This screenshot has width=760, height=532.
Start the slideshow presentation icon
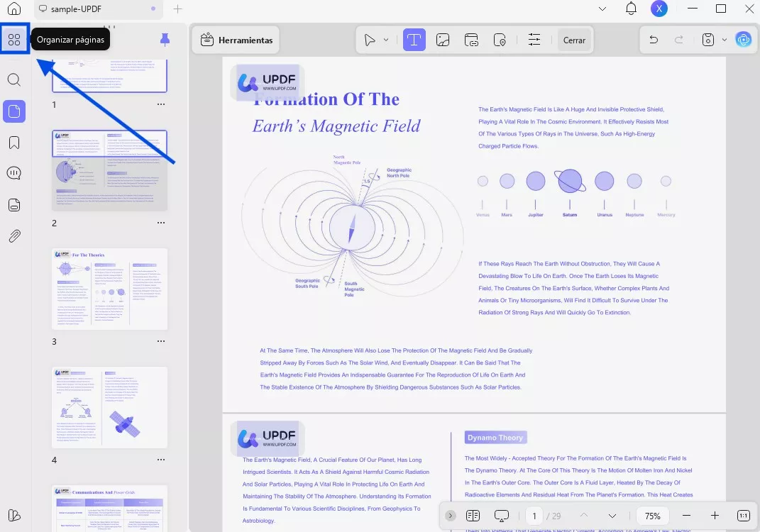tap(501, 516)
